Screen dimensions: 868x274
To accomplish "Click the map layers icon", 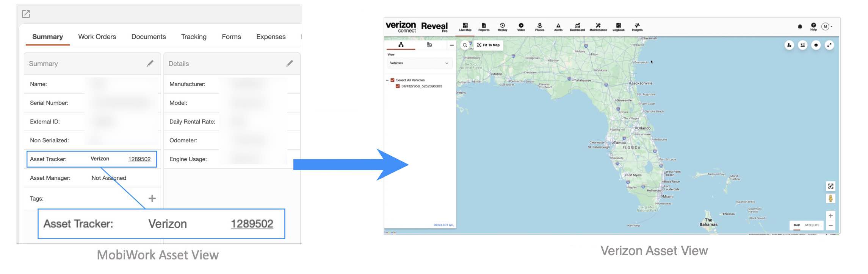I will tap(816, 45).
